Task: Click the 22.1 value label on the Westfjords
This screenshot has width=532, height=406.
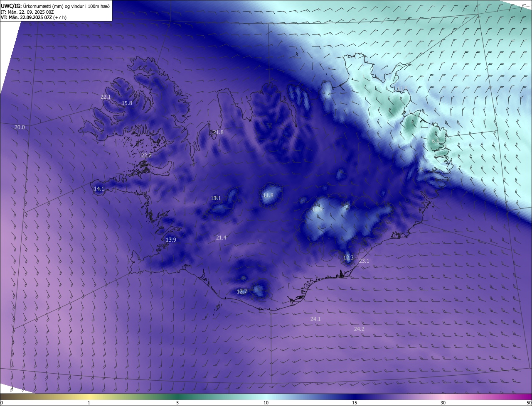Action: click(x=106, y=97)
